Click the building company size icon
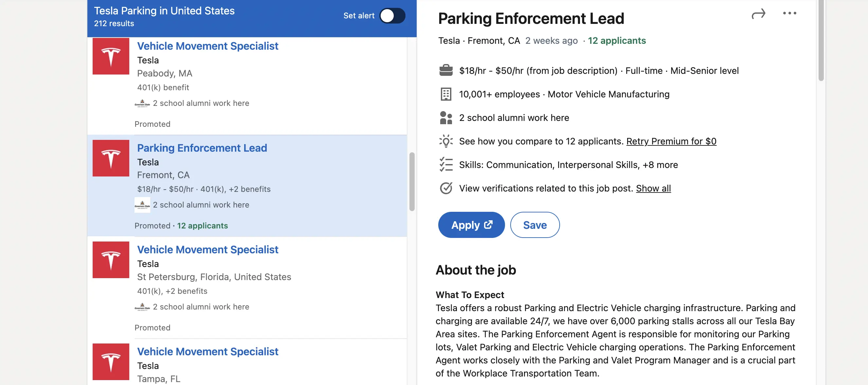Viewport: 868px width, 385px height. pyautogui.click(x=446, y=94)
